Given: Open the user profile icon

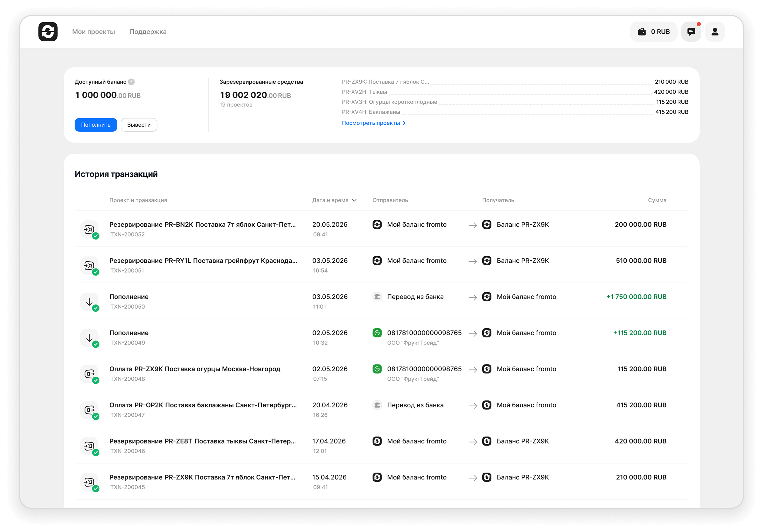Looking at the screenshot, I should pos(715,32).
